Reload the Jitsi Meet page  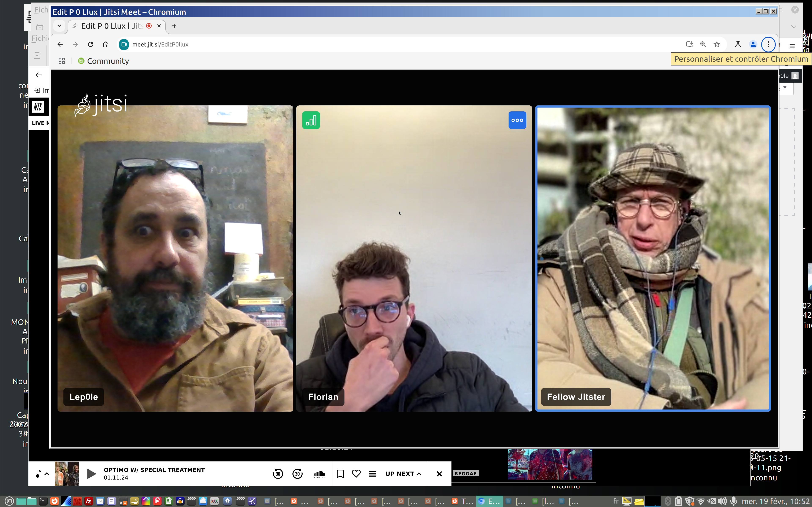(x=90, y=44)
